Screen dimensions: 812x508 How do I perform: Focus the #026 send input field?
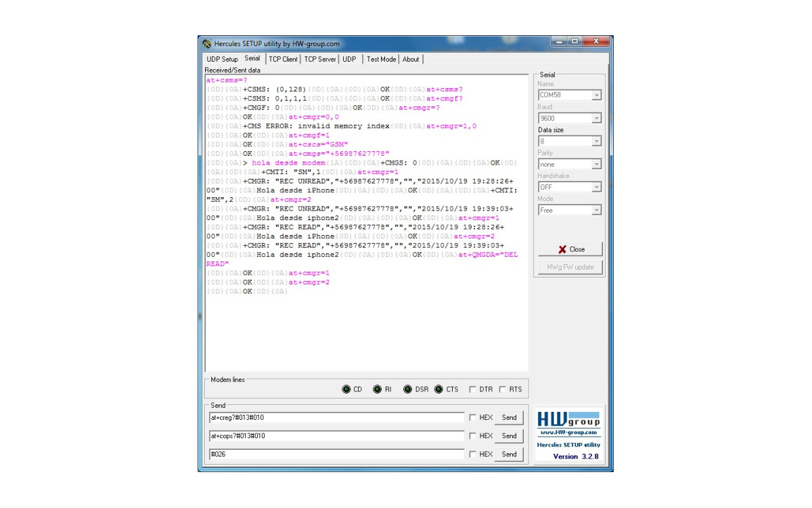336,454
